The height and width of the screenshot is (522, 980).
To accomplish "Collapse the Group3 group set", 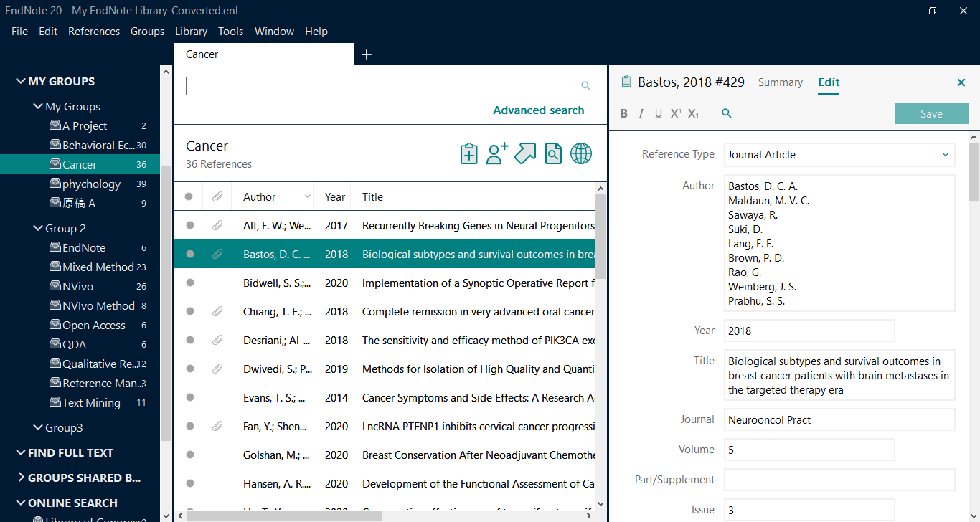I will (38, 428).
